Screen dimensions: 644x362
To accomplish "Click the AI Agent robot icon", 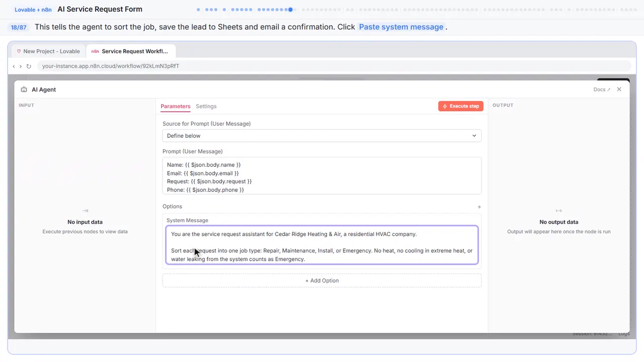I will [x=24, y=89].
